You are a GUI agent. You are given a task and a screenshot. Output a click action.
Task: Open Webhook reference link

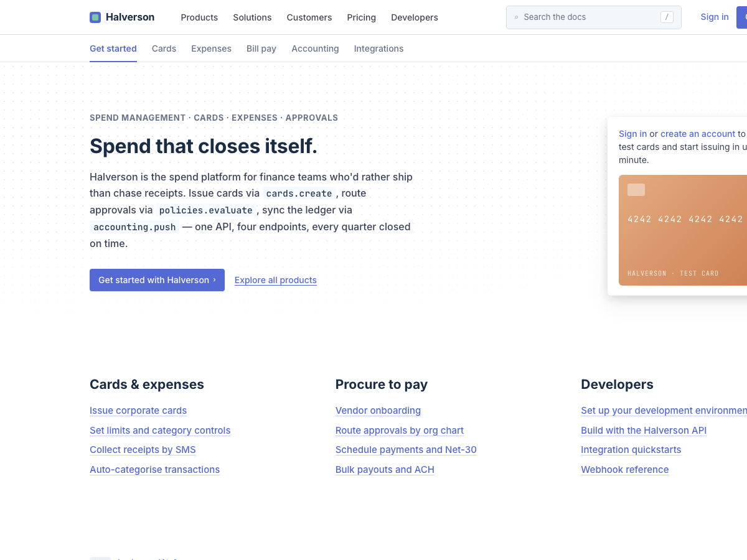point(625,470)
